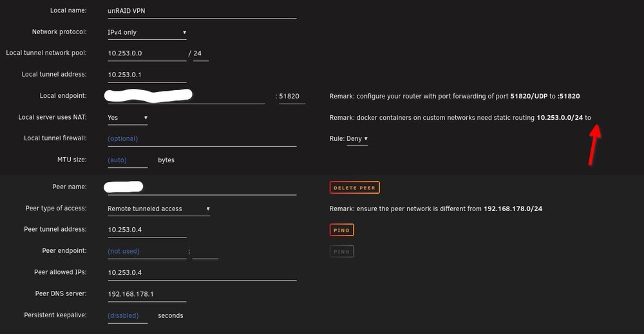Click the Local tunnel firewall optional field
This screenshot has height=334, width=644.
pos(202,139)
